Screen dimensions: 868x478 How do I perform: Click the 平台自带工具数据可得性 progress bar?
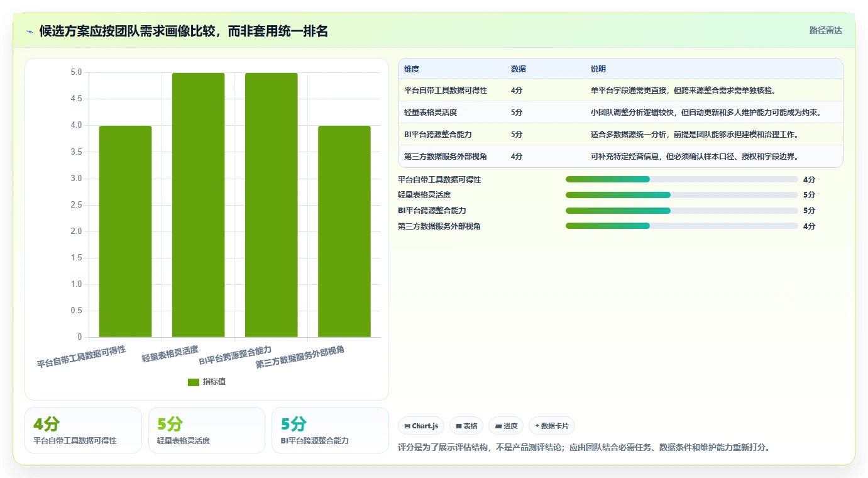click(682, 179)
